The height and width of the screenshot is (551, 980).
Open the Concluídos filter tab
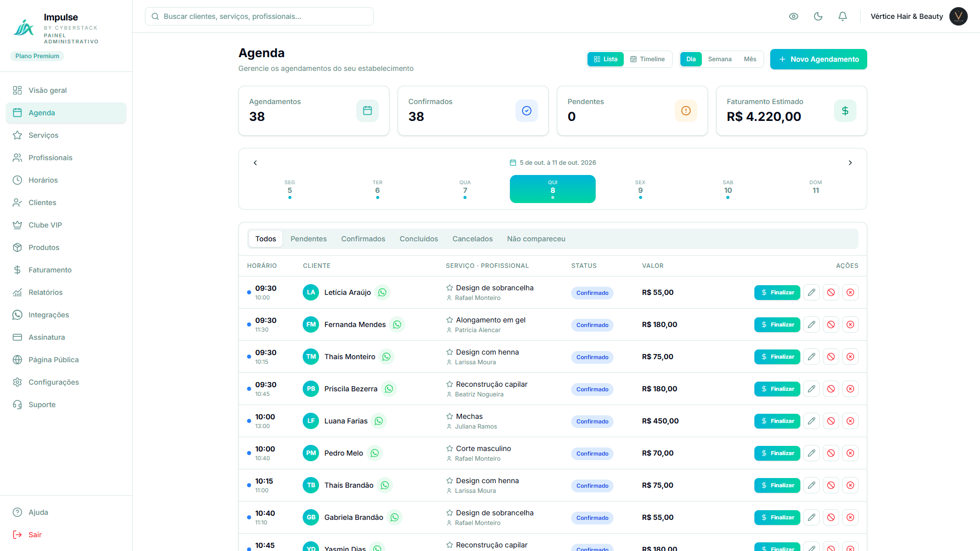(x=419, y=239)
